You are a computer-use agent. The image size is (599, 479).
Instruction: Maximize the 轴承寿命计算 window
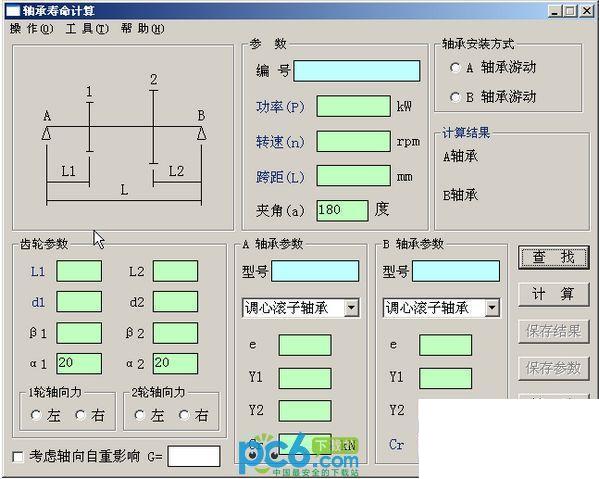point(570,11)
